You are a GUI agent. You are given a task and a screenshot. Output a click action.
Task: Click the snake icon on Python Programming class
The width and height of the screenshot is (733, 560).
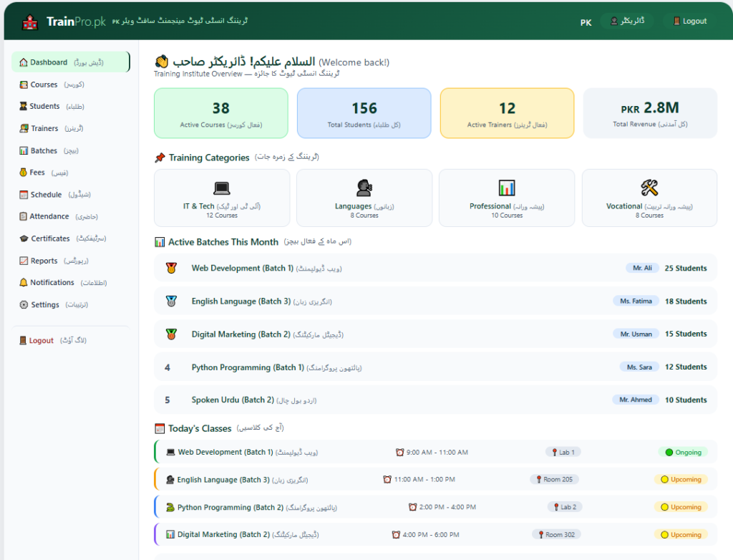(x=170, y=507)
